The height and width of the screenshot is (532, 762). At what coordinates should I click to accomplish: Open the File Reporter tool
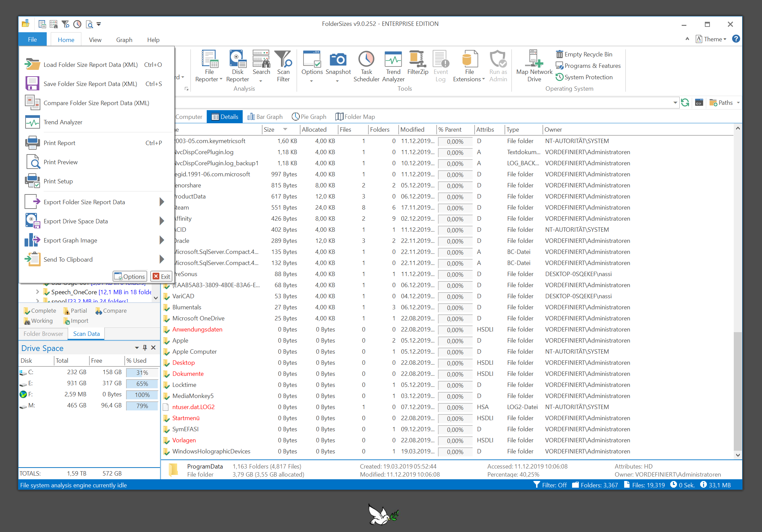(209, 66)
